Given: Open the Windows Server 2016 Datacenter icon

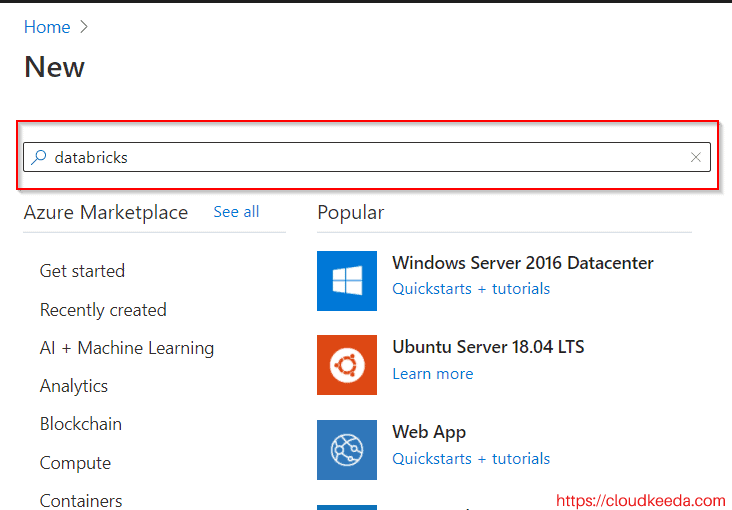Looking at the screenshot, I should point(347,281).
